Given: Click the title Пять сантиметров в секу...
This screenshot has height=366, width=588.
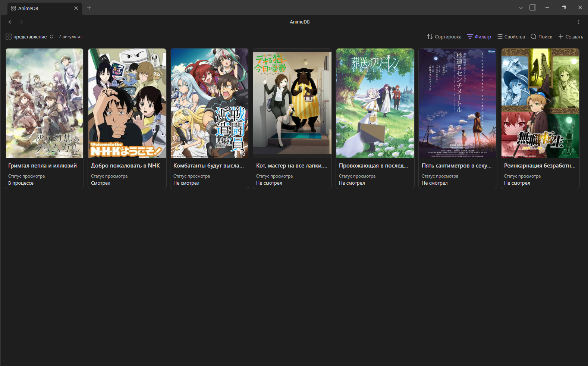Looking at the screenshot, I should tap(457, 166).
